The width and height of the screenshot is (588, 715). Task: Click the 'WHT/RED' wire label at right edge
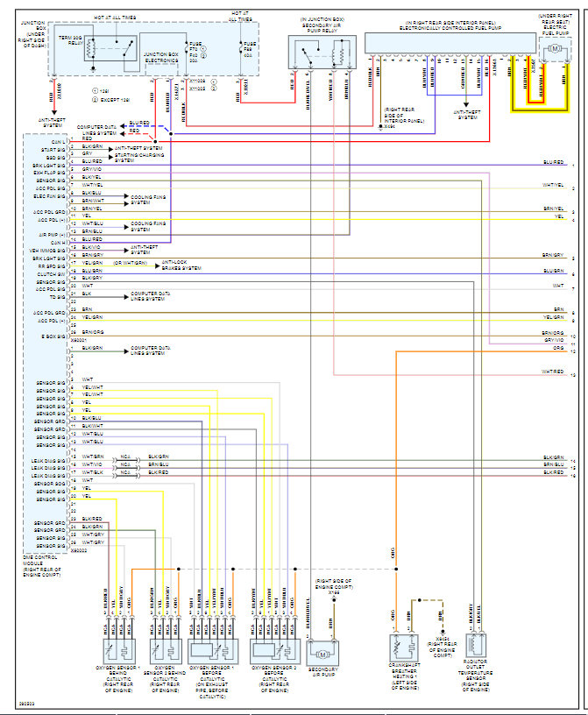click(x=553, y=372)
